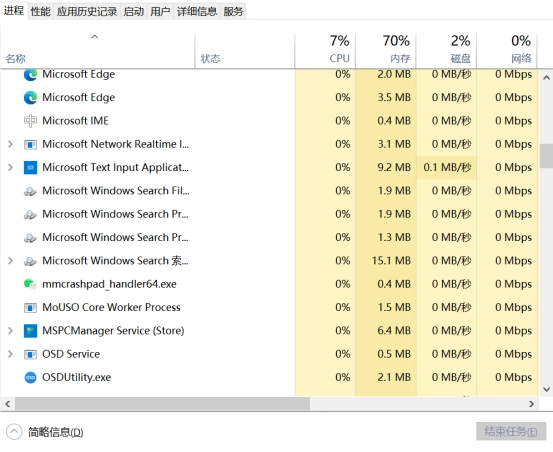
Task: Sort by CPU column header
Action: (x=325, y=50)
